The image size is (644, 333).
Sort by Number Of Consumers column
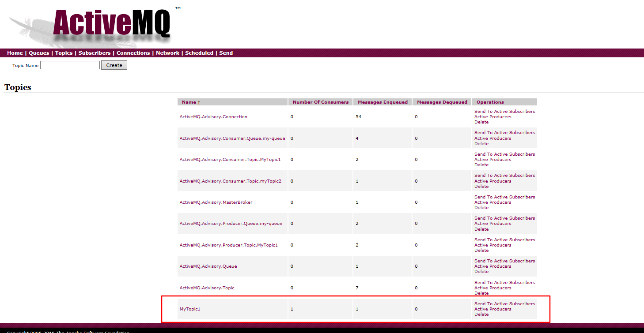coord(321,102)
